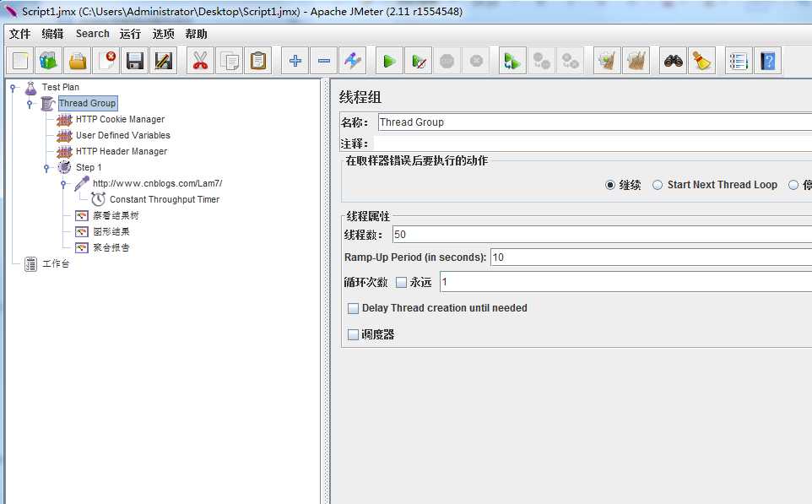The width and height of the screenshot is (812, 504).
Task: Select Constant Throughput Timer node
Action: click(x=165, y=199)
